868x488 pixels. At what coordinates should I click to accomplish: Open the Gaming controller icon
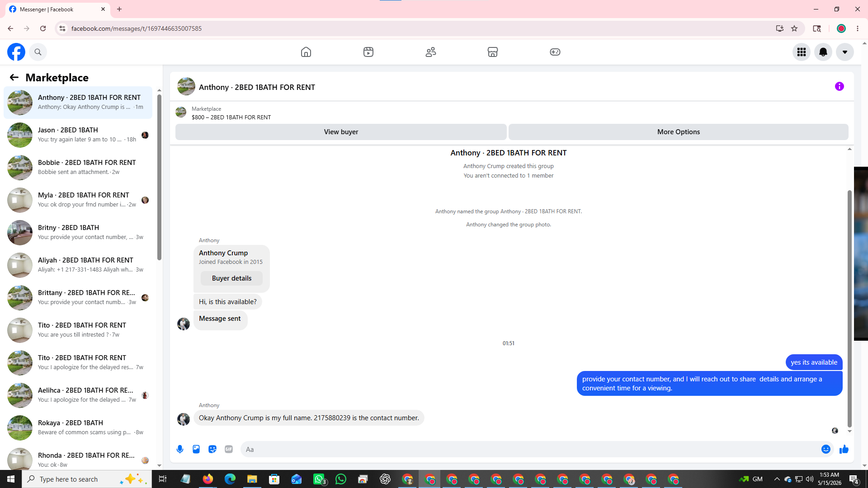[555, 52]
